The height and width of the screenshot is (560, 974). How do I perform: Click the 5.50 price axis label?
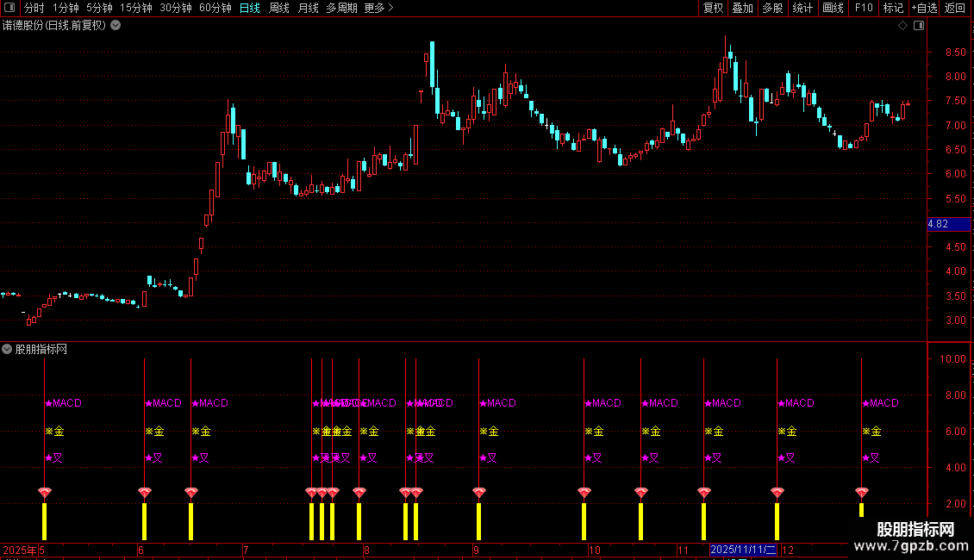955,199
